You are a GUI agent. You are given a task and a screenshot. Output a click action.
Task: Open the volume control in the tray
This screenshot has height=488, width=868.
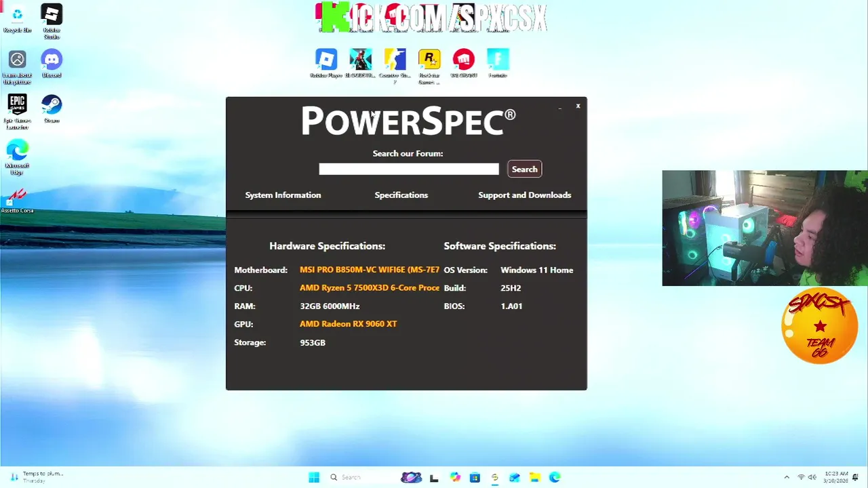tap(812, 478)
